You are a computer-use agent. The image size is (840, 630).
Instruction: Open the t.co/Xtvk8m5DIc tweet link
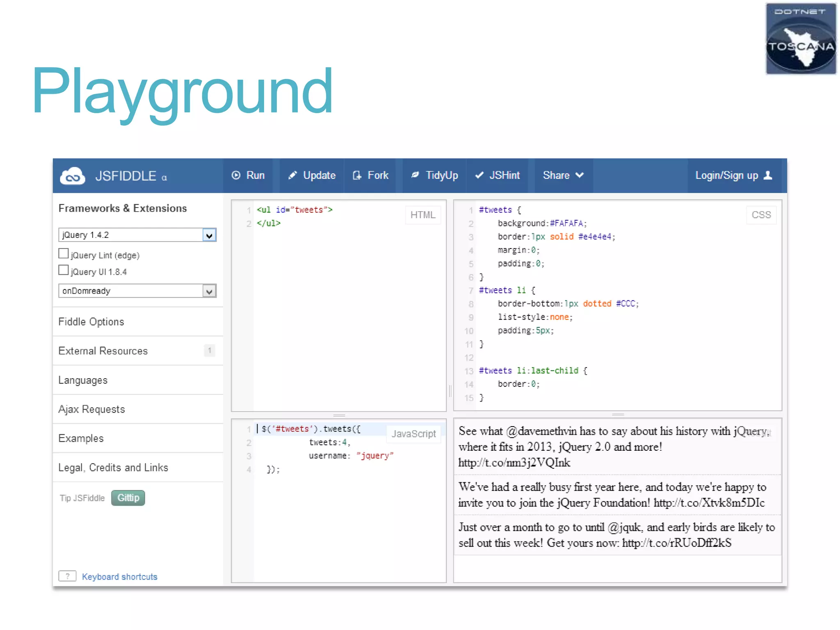click(x=709, y=503)
